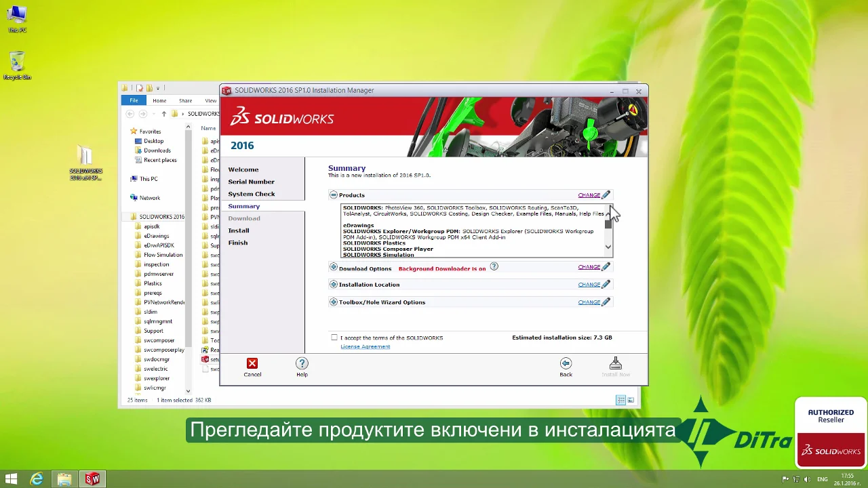Screen dimensions: 868x488
Task: Collapse the Products section
Action: (x=333, y=195)
